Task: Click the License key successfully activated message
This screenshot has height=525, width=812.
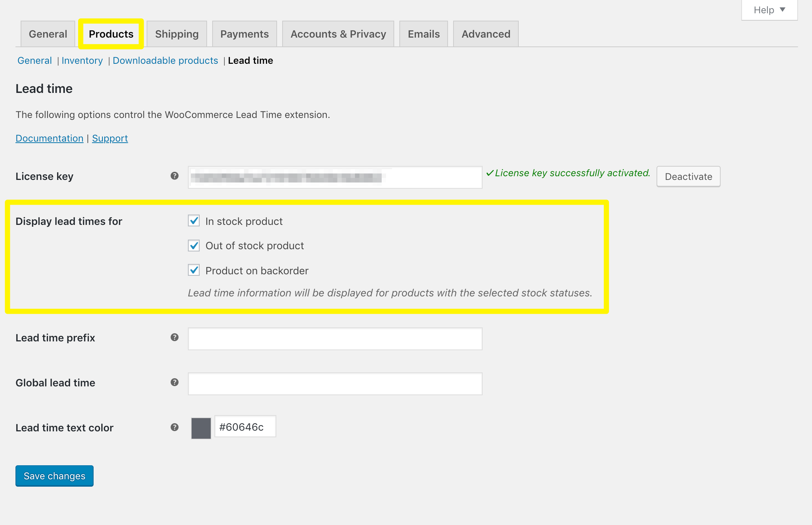Action: click(x=568, y=173)
